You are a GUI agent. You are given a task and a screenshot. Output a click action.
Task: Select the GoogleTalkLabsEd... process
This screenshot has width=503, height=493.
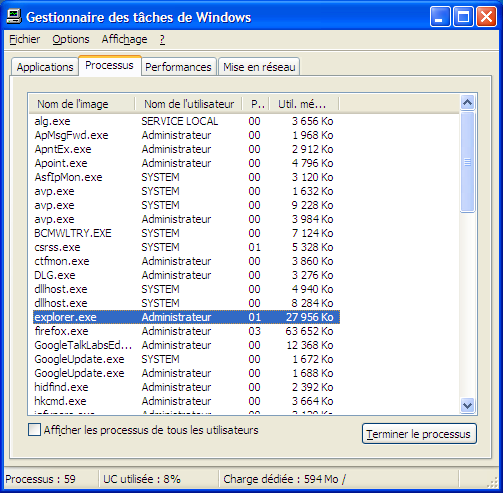[x=186, y=345]
